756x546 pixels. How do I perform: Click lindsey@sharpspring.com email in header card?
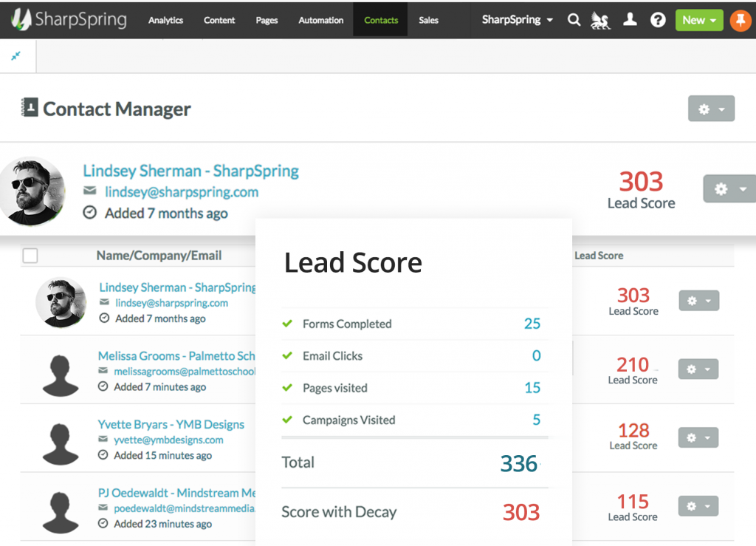[x=182, y=192]
